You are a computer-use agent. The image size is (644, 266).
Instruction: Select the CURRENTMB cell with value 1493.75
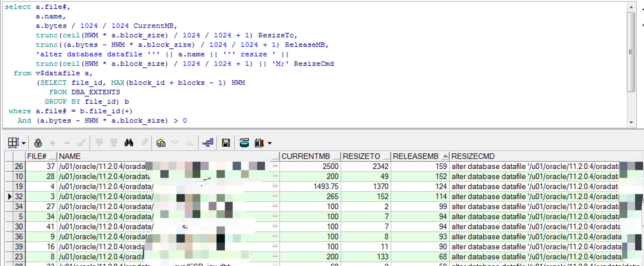[310, 186]
